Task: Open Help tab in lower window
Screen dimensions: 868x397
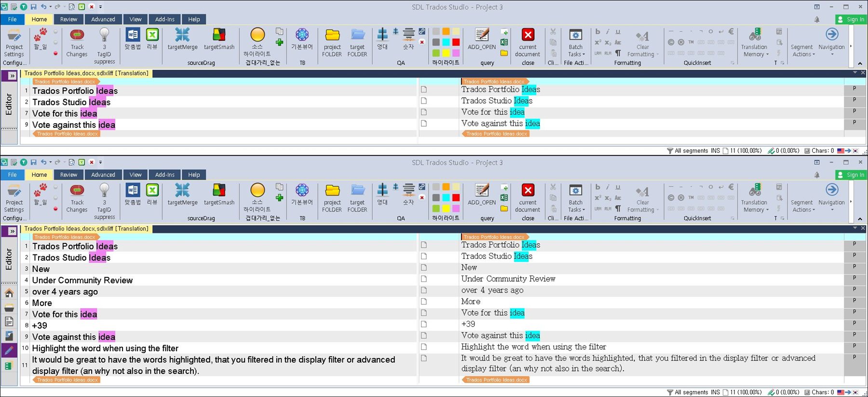Action: tap(194, 175)
